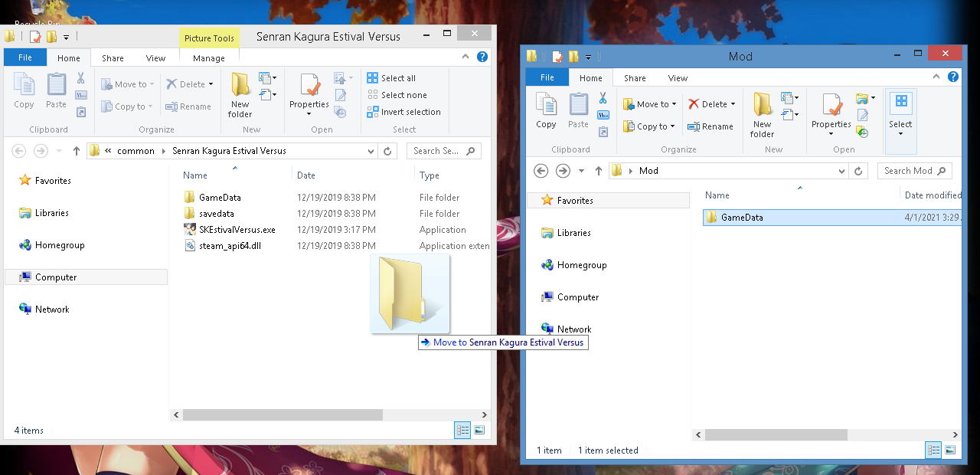Open File menu in Senran Kagura window
Viewport: 980px width, 475px height.
tap(25, 57)
